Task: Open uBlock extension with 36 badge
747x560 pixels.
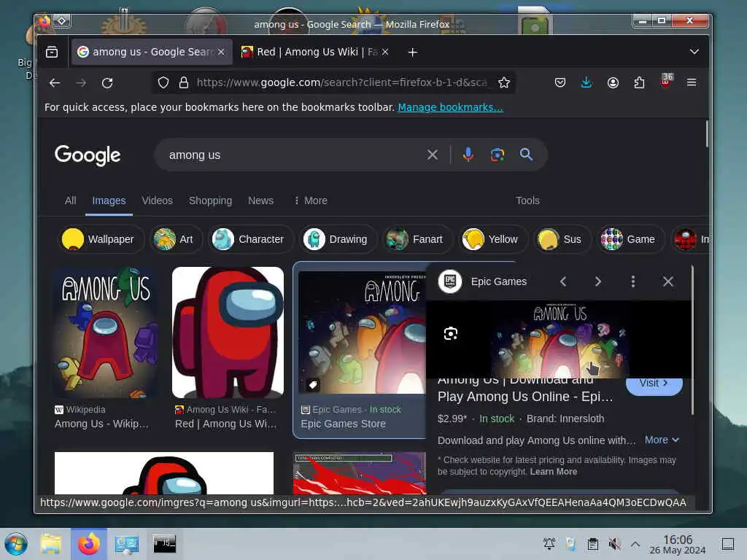Action: click(666, 81)
